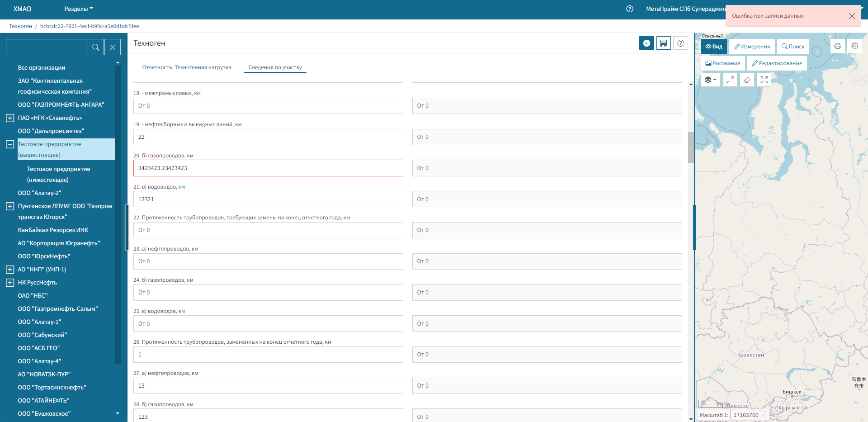Toggle the Вид map mode
The image size is (868, 422).
click(714, 47)
